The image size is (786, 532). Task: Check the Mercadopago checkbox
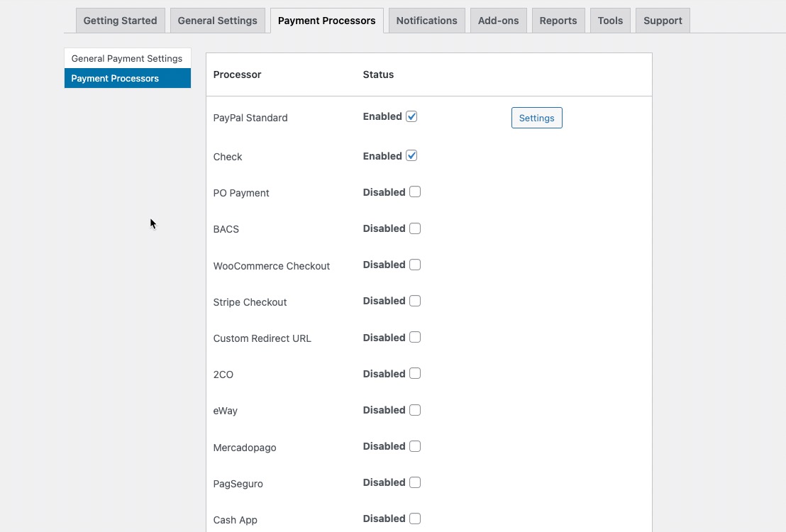click(x=415, y=446)
